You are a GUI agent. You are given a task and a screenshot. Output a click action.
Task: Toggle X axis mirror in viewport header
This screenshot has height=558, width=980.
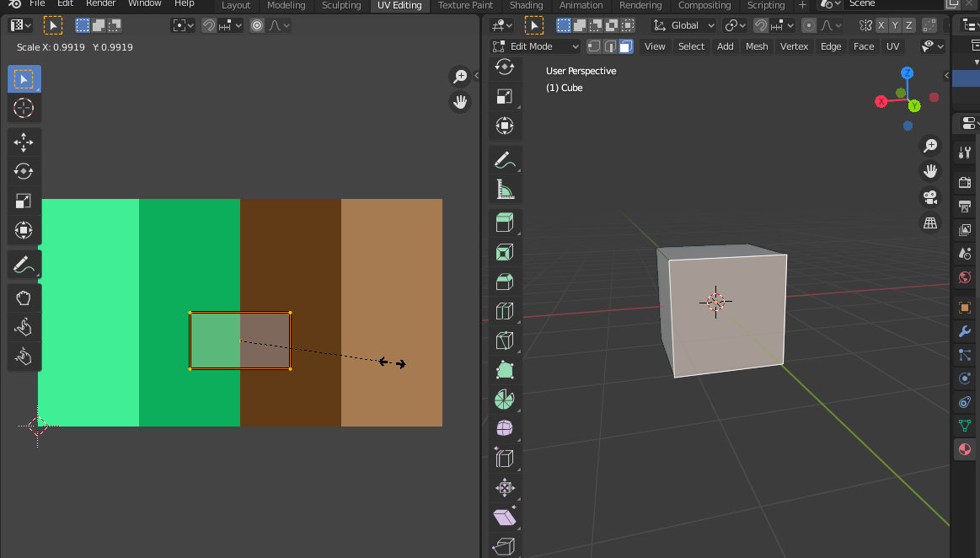pos(881,25)
